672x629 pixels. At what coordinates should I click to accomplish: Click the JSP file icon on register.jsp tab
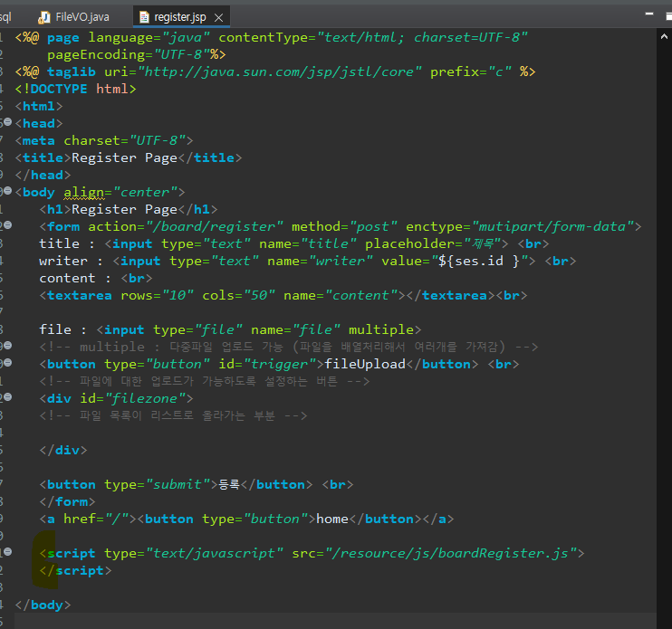(144, 17)
